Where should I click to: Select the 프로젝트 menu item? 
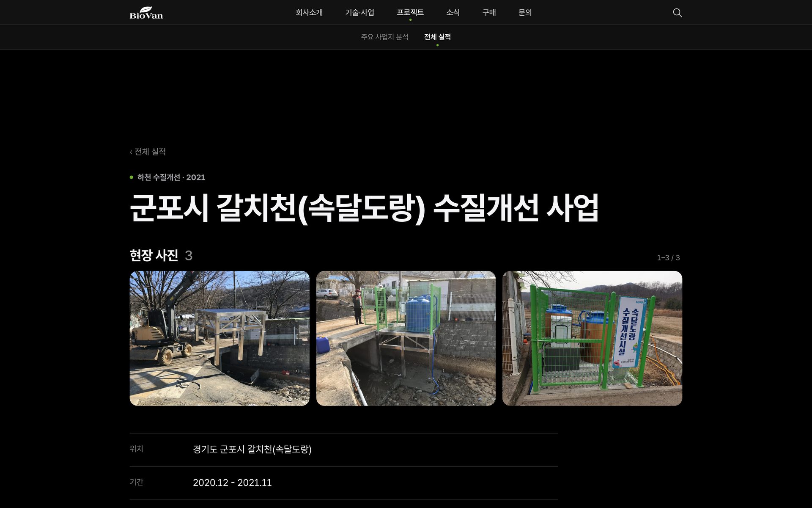[410, 13]
